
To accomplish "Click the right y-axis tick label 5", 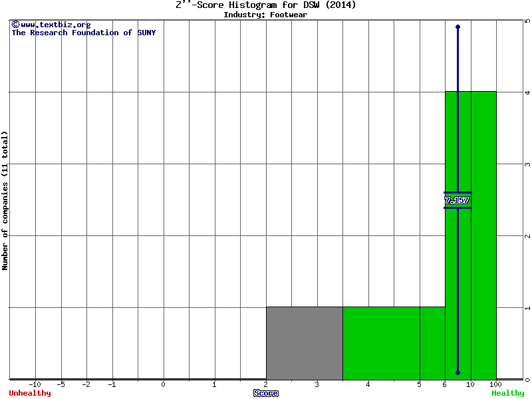I will (527, 21).
